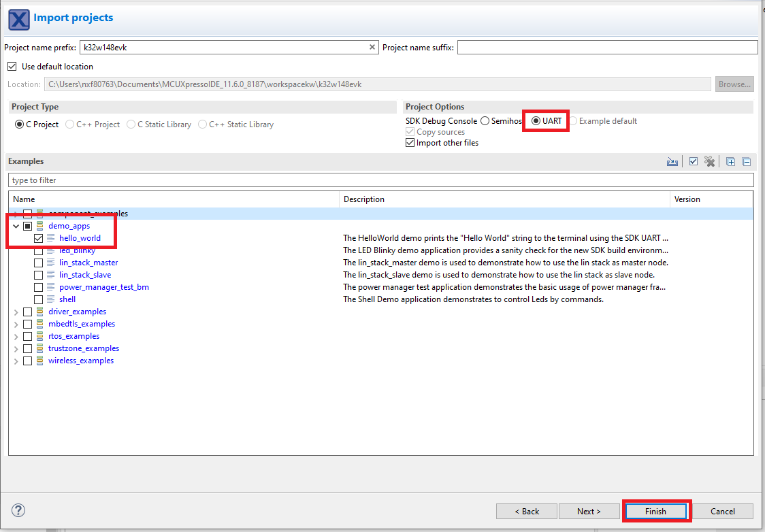Click the collapse all tree nodes icon
The width and height of the screenshot is (765, 532).
click(x=746, y=162)
